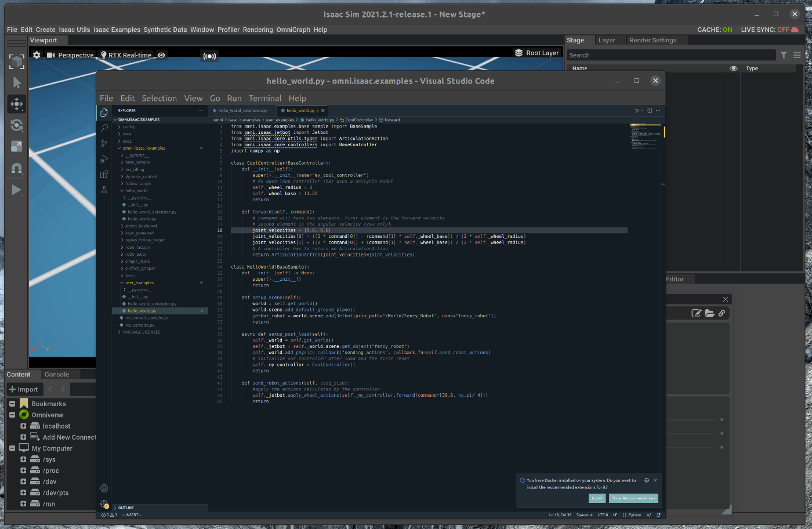This screenshot has width=812, height=529.
Task: Collapse the hello_world folder in Explorer
Action: [x=136, y=191]
